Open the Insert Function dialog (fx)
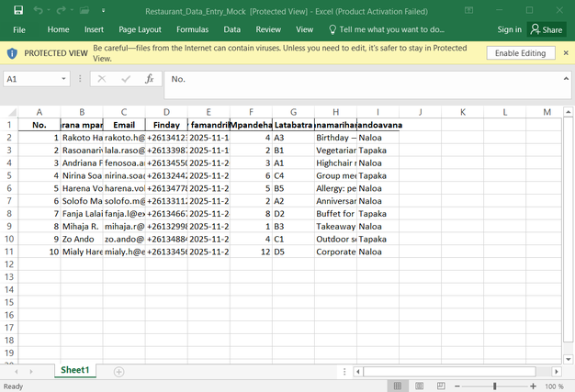Image resolution: width=575 pixels, height=392 pixels. coord(149,79)
